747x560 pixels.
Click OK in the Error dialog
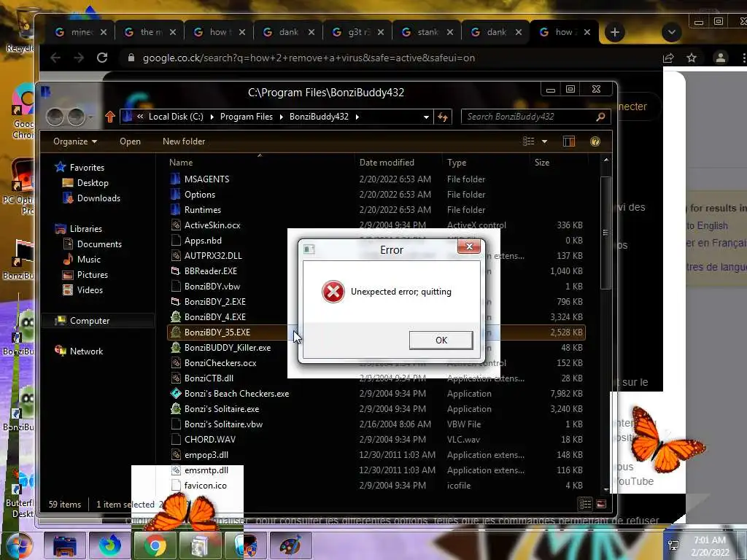[x=441, y=340]
